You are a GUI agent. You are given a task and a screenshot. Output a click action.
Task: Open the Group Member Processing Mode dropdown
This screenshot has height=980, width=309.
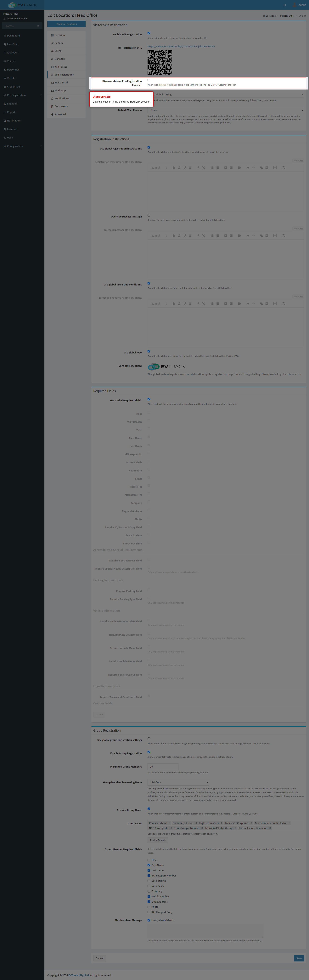[178, 782]
